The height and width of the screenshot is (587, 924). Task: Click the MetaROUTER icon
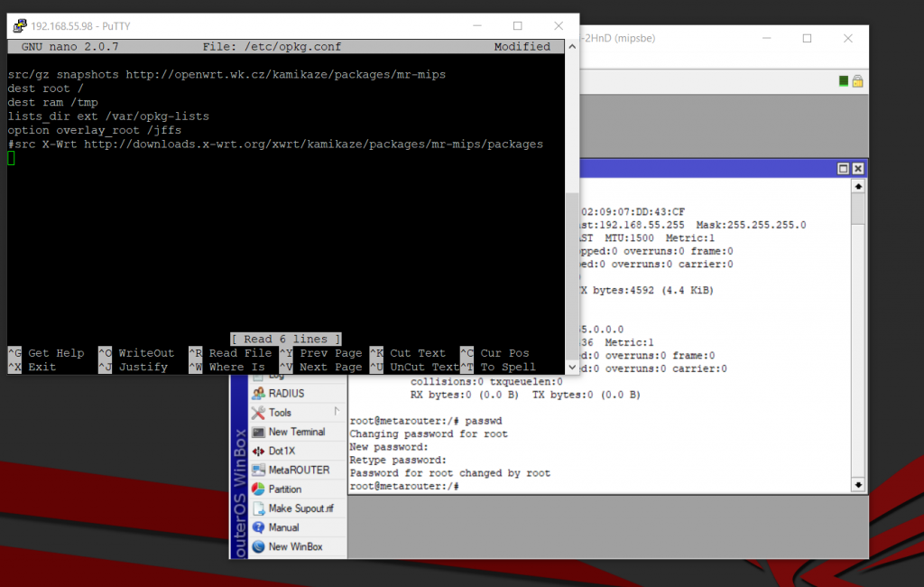(x=258, y=471)
